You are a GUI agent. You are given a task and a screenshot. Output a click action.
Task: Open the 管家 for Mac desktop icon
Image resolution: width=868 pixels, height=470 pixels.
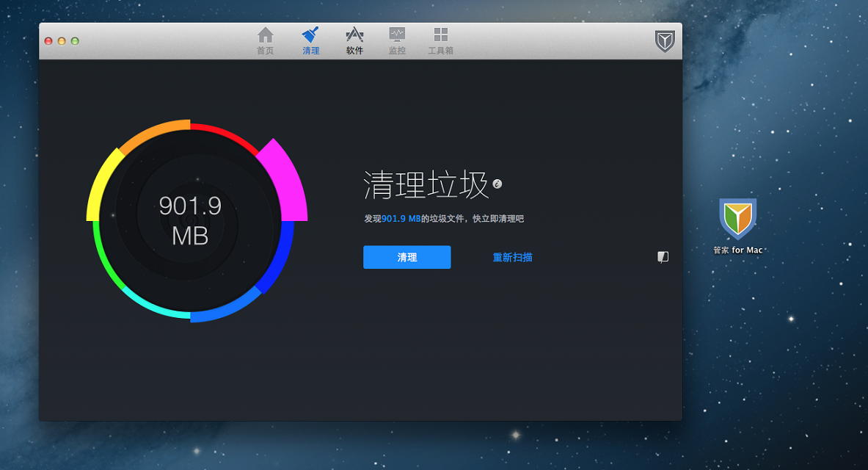pos(738,226)
